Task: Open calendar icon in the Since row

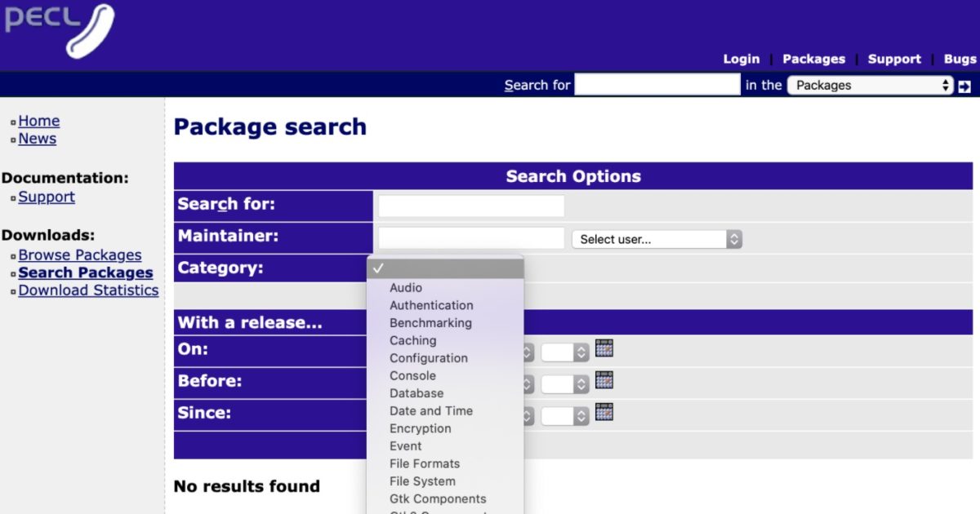Action: 604,412
